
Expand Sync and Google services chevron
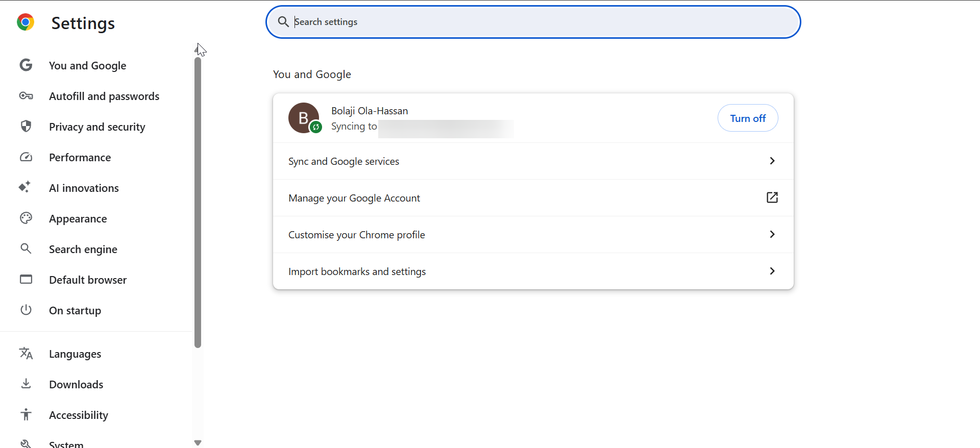click(x=772, y=161)
